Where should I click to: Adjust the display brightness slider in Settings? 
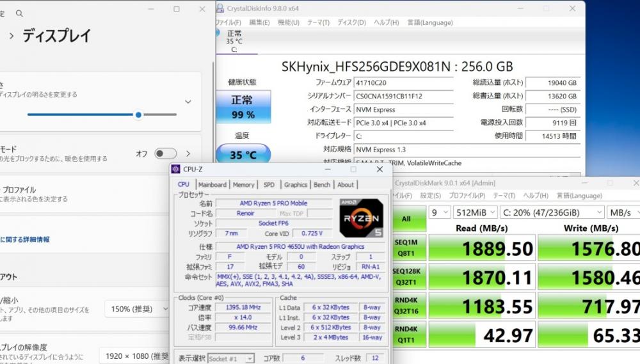pyautogui.click(x=102, y=115)
